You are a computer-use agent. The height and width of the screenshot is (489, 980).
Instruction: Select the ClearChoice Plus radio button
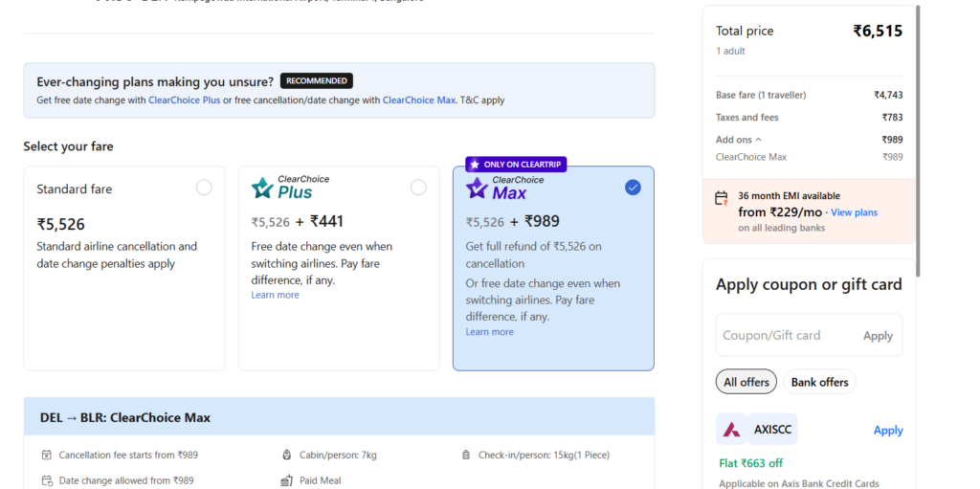point(418,188)
